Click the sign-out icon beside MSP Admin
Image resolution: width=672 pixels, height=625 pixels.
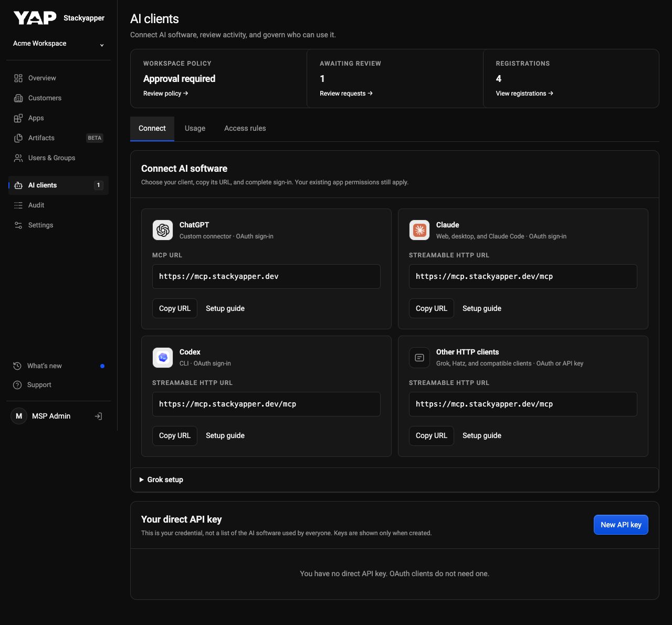pyautogui.click(x=98, y=416)
